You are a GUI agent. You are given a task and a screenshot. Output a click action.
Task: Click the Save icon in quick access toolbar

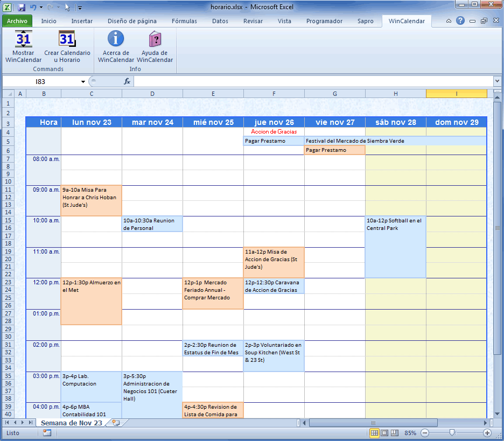pyautogui.click(x=22, y=8)
